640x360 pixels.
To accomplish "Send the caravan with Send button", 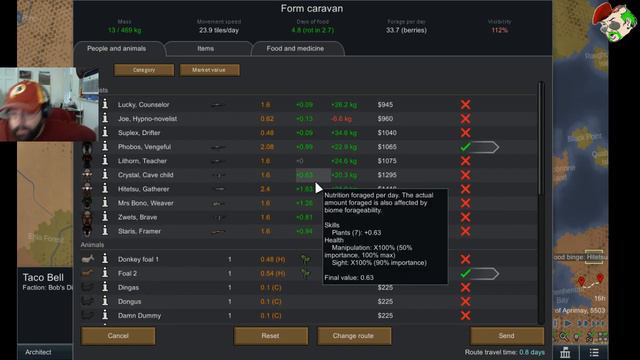I will (507, 336).
